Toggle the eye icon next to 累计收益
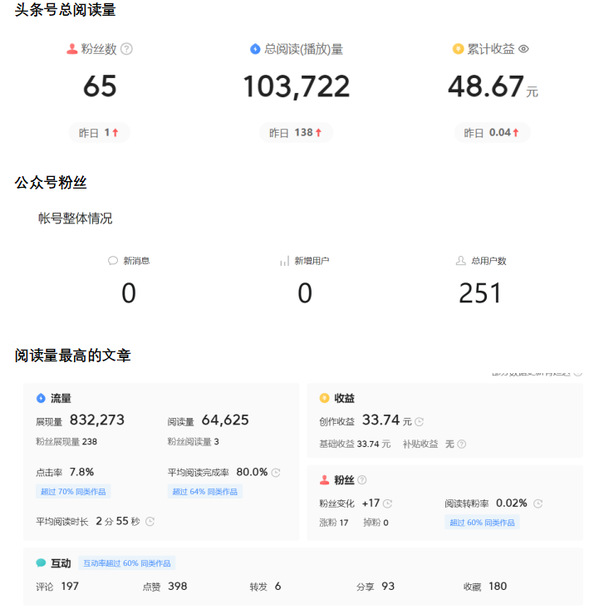The image size is (599, 609). click(524, 49)
